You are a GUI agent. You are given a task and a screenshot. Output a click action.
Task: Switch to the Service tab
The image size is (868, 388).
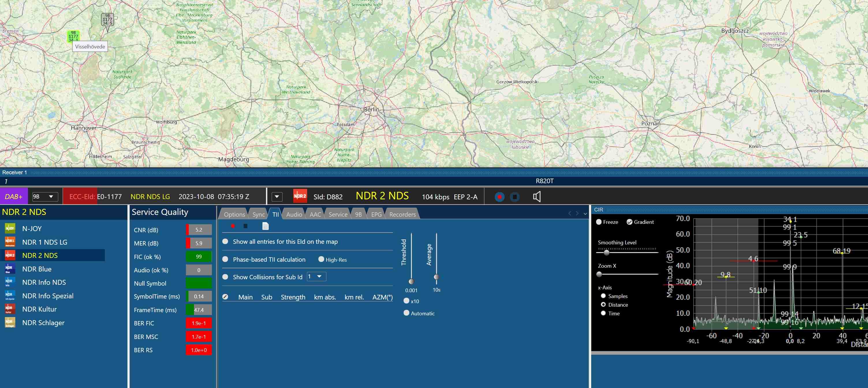(338, 214)
